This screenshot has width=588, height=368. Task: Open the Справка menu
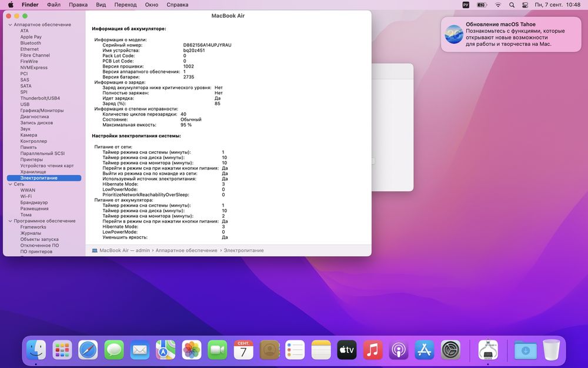coord(178,5)
